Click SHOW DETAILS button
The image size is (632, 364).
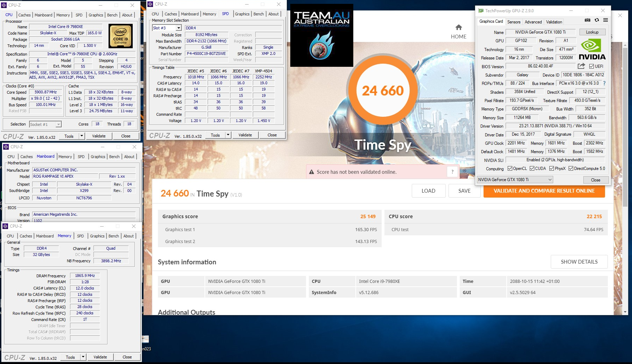(579, 262)
